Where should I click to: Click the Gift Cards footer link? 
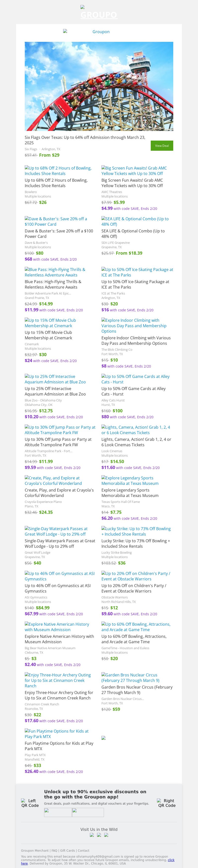68,850
